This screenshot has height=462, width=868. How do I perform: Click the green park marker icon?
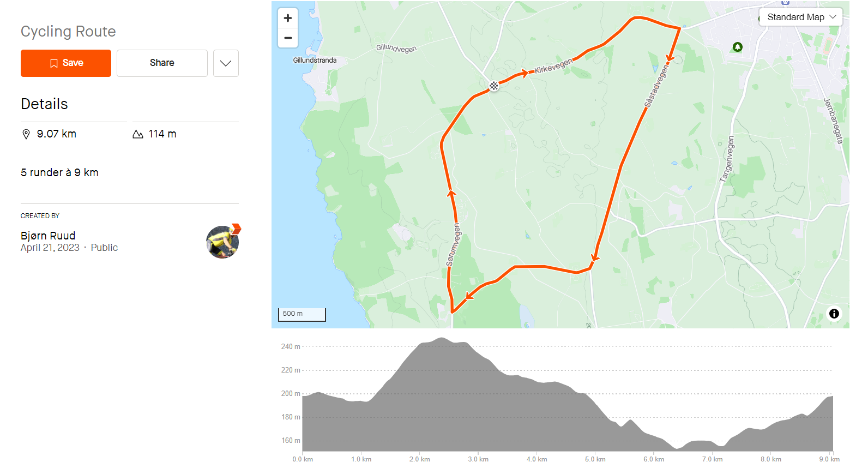[x=738, y=47]
